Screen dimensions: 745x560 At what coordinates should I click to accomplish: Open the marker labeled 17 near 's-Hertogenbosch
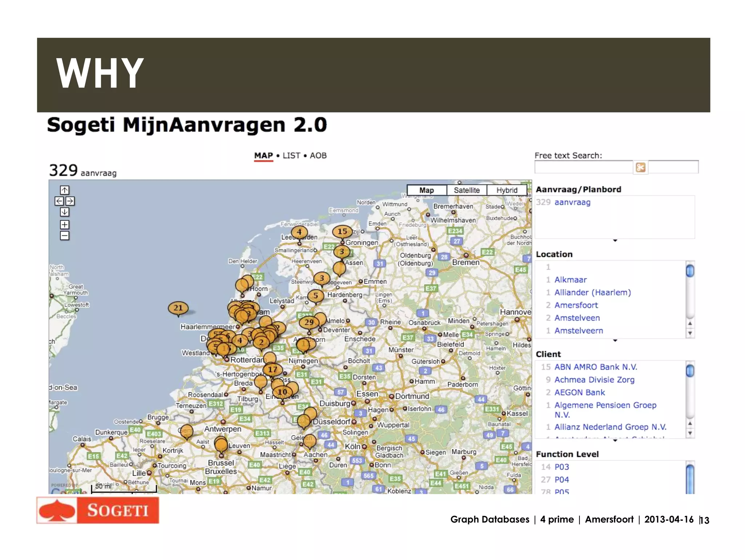coord(273,370)
